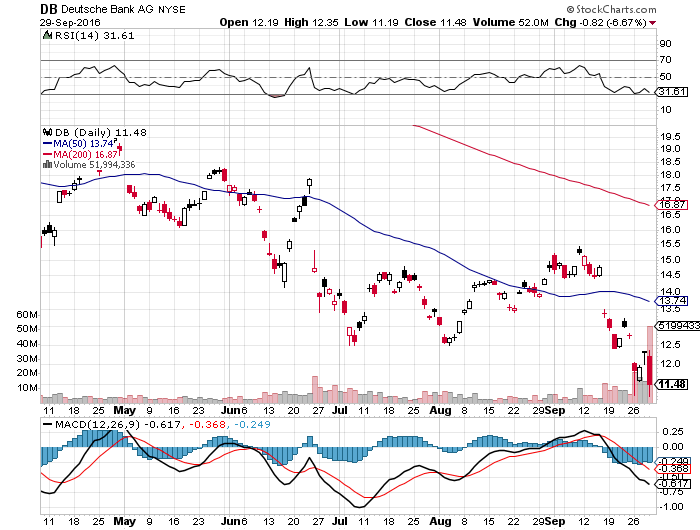Click the -1.00 label on the MACD scale

click(671, 507)
